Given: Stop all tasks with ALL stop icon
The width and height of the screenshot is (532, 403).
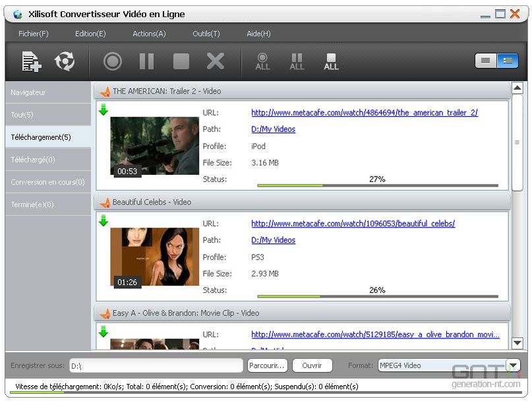Looking at the screenshot, I should (x=331, y=62).
